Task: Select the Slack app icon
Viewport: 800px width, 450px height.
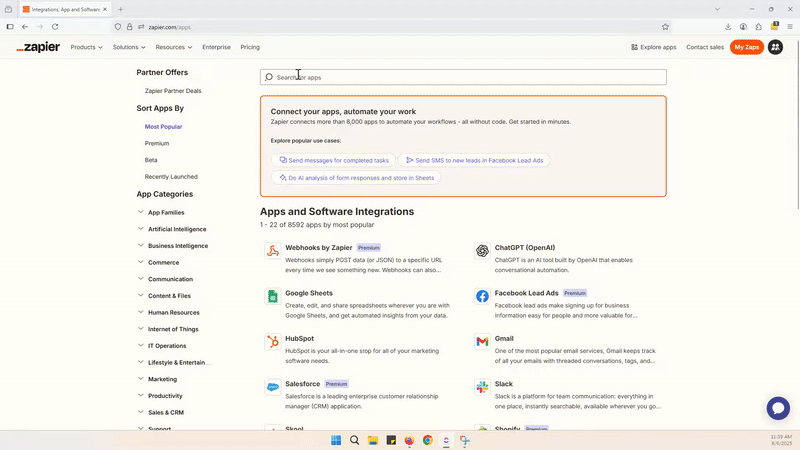Action: [482, 387]
